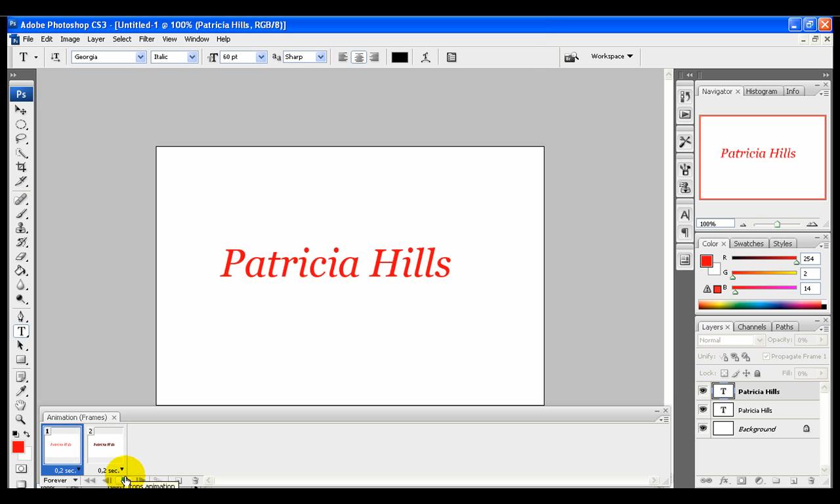This screenshot has width=840, height=504.
Task: Select the Hand tool
Action: point(21,406)
